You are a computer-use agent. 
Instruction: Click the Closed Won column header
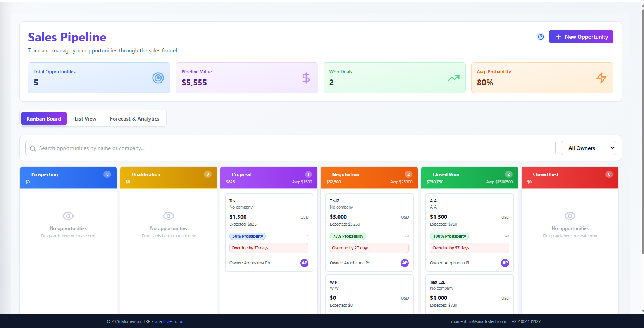470,178
